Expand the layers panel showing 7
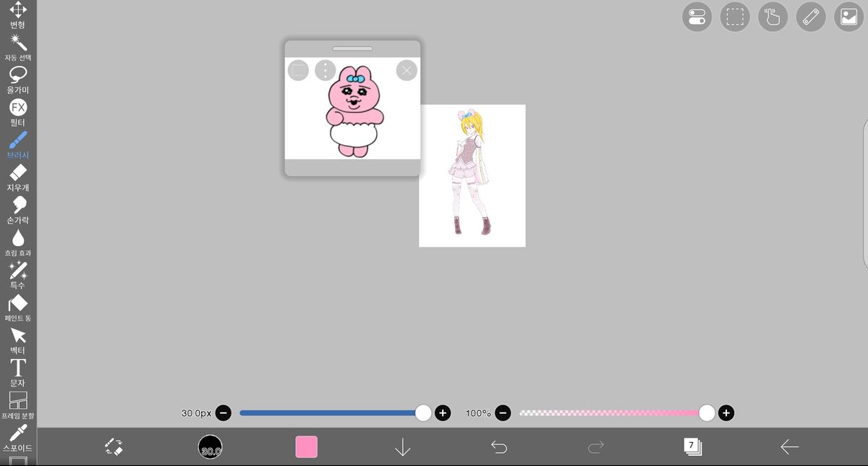Viewport: 868px width, 466px height. [x=692, y=446]
